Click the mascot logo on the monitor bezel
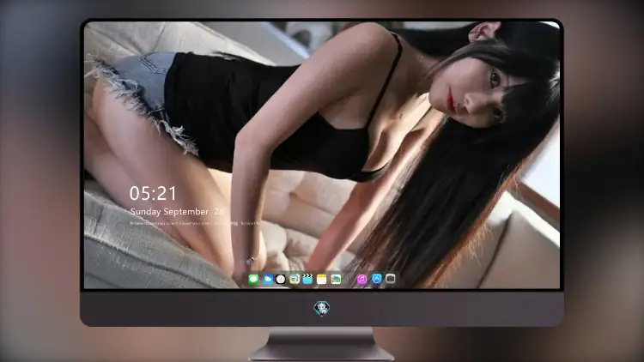Viewport: 644px width, 362px height. (x=322, y=309)
